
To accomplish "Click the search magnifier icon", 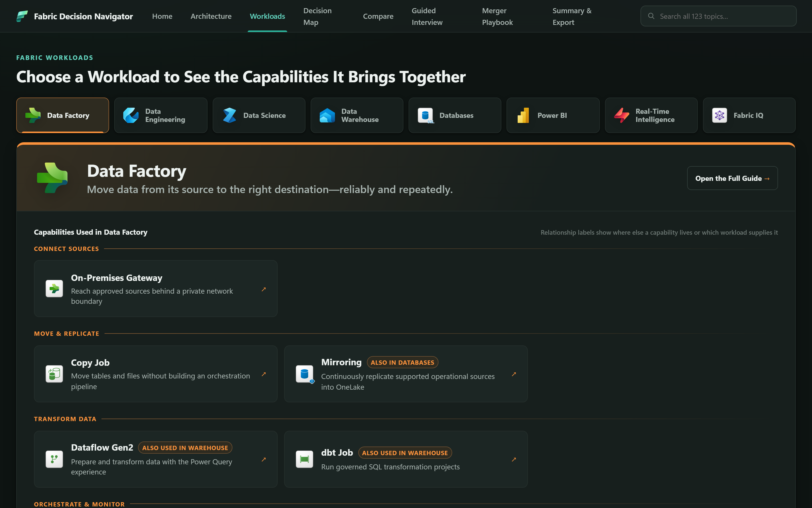I will [651, 16].
